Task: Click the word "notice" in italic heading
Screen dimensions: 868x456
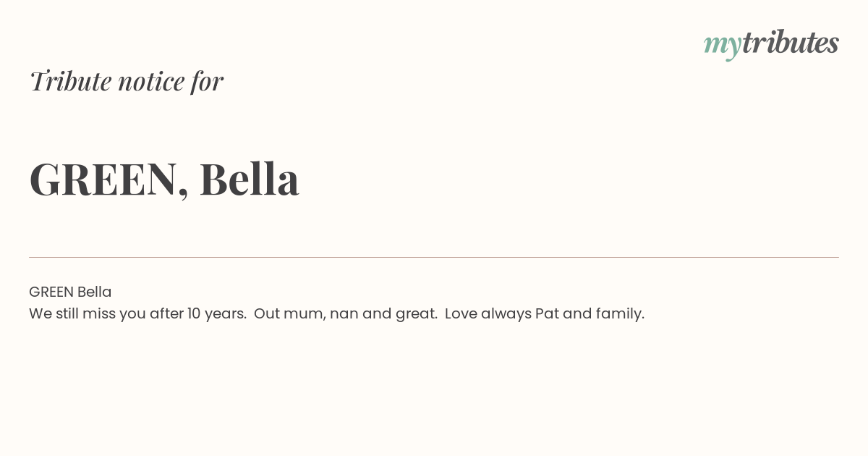Action: 152,81
